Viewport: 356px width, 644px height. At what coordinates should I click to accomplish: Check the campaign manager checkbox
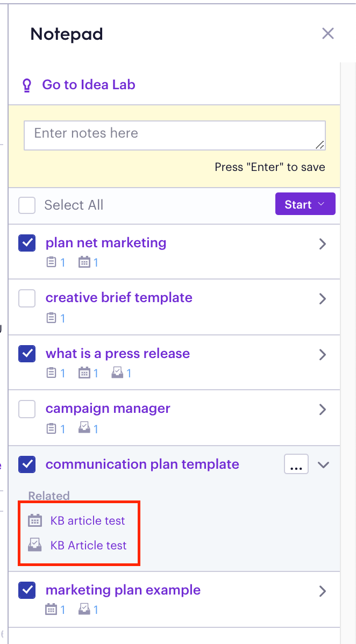pyautogui.click(x=27, y=409)
